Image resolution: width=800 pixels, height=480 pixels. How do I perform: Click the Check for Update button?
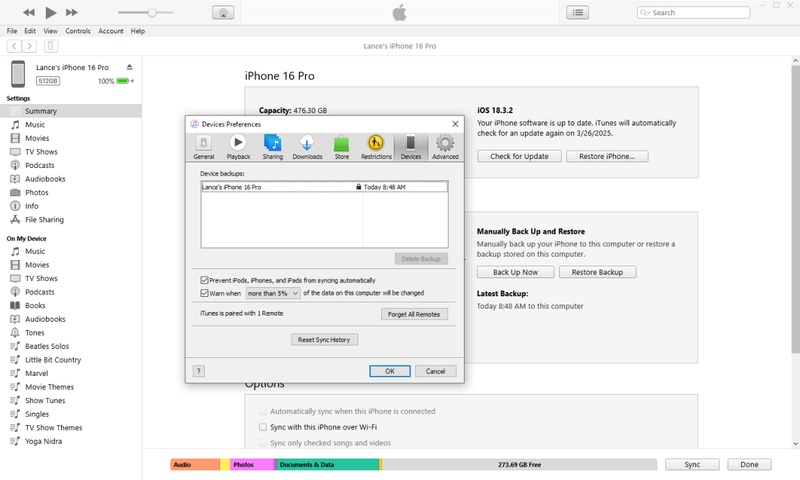[x=519, y=156]
